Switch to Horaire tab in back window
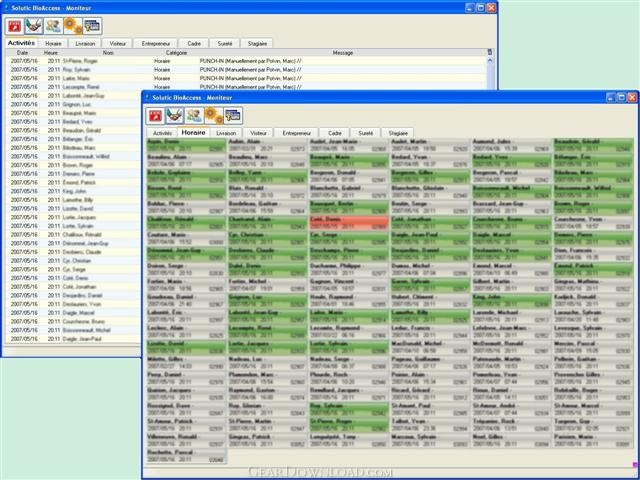The height and width of the screenshot is (480, 640). tap(53, 43)
